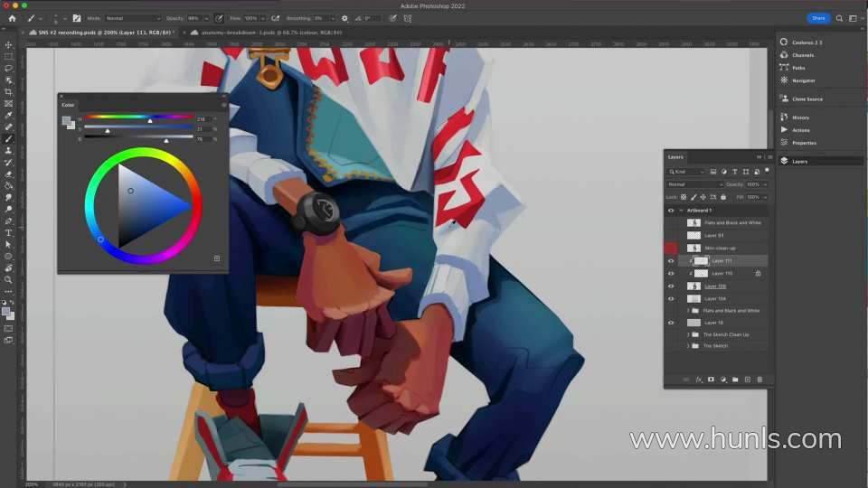The width and height of the screenshot is (868, 488).
Task: Select the Move tool
Action: (x=8, y=45)
